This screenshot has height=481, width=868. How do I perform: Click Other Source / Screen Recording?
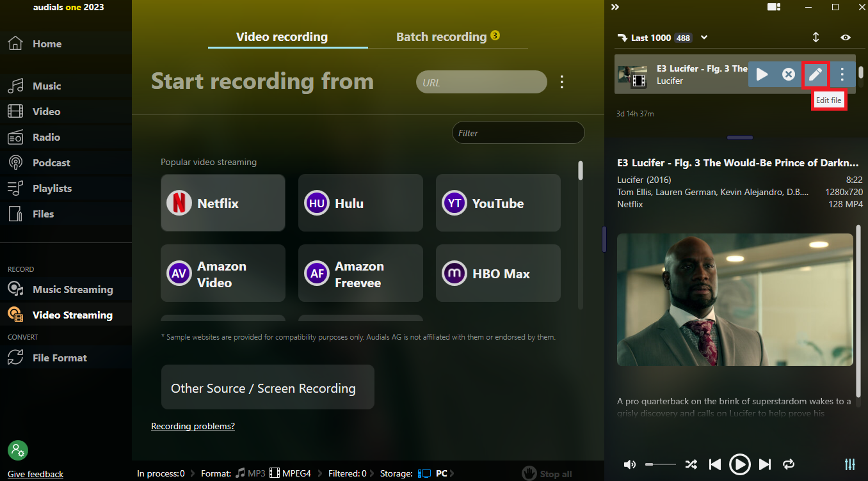tap(268, 387)
